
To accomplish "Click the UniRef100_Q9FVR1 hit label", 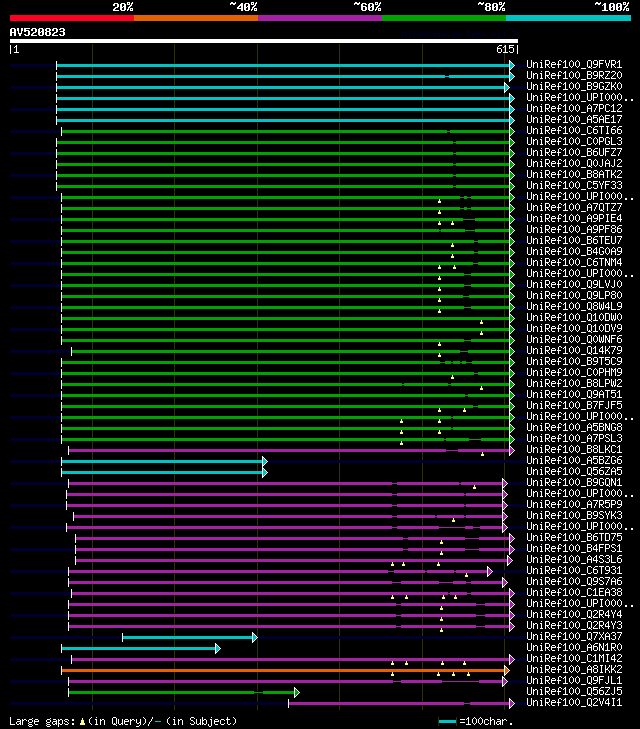I will [x=574, y=64].
